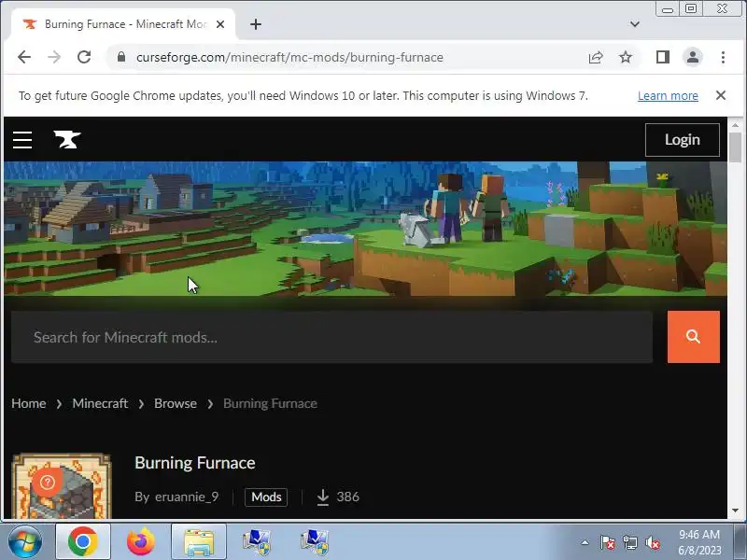Bookmark this tab with the star

tap(626, 57)
